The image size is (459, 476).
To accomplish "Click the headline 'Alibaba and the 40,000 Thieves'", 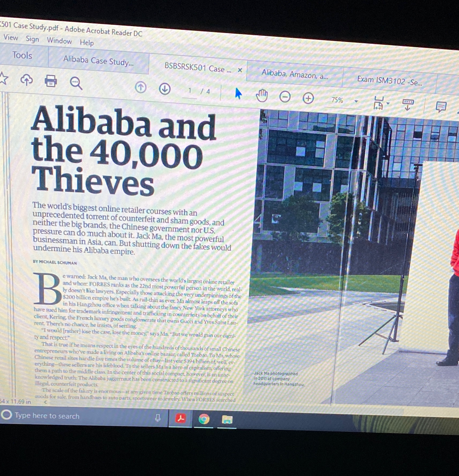I will click(123, 151).
